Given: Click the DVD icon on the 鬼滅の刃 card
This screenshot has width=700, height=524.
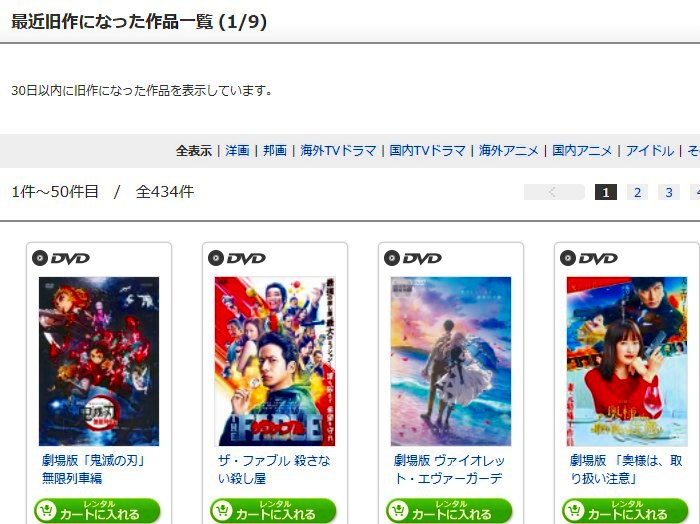Looking at the screenshot, I should pyautogui.click(x=61, y=258).
